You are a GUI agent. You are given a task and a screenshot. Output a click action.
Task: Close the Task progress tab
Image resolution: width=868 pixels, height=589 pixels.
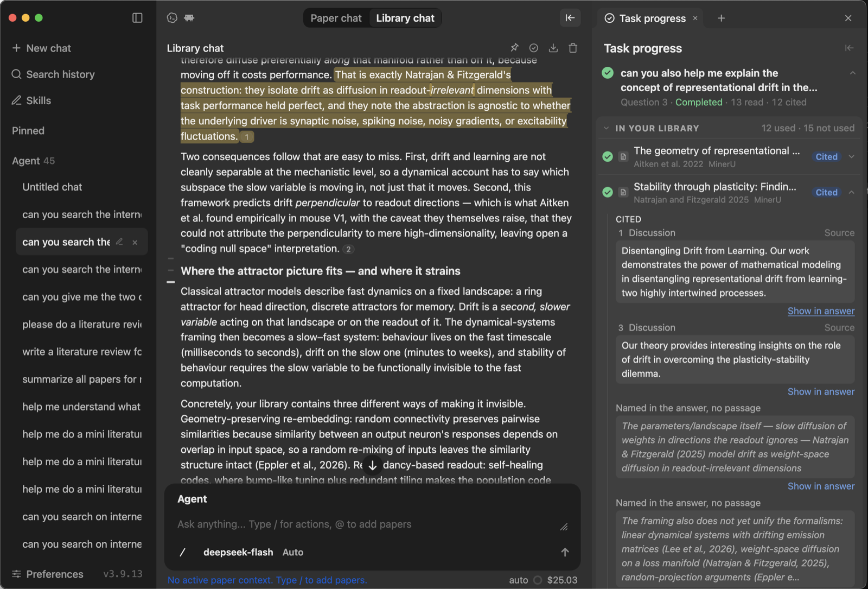(695, 18)
